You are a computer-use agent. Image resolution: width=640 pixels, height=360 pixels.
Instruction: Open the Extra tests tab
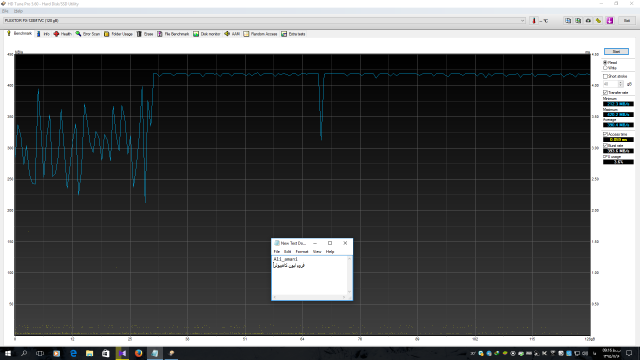click(x=293, y=34)
